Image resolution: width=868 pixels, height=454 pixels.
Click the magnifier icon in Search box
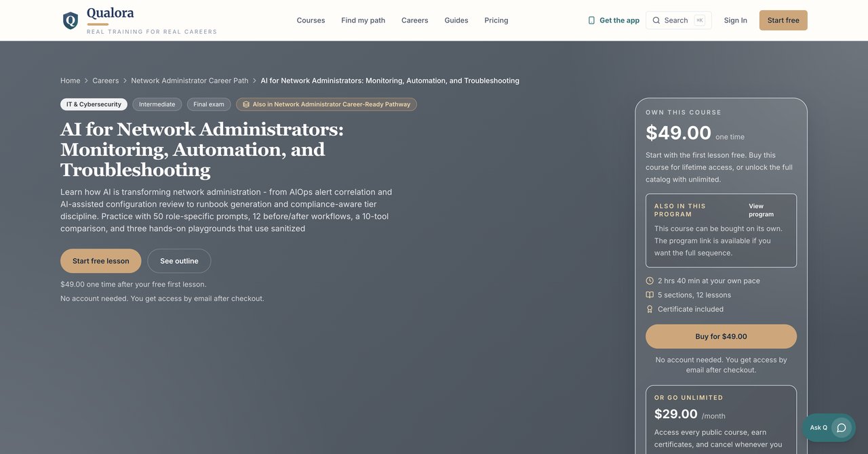click(656, 20)
